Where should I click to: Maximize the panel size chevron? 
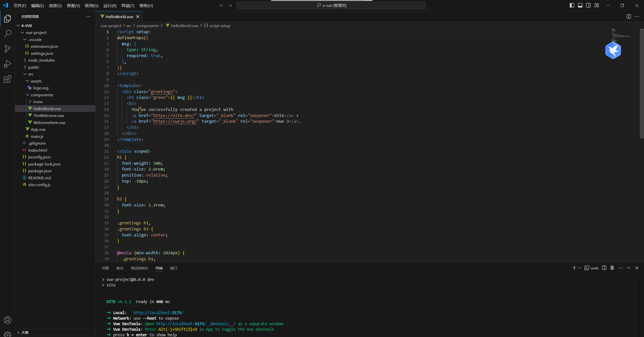(628, 268)
